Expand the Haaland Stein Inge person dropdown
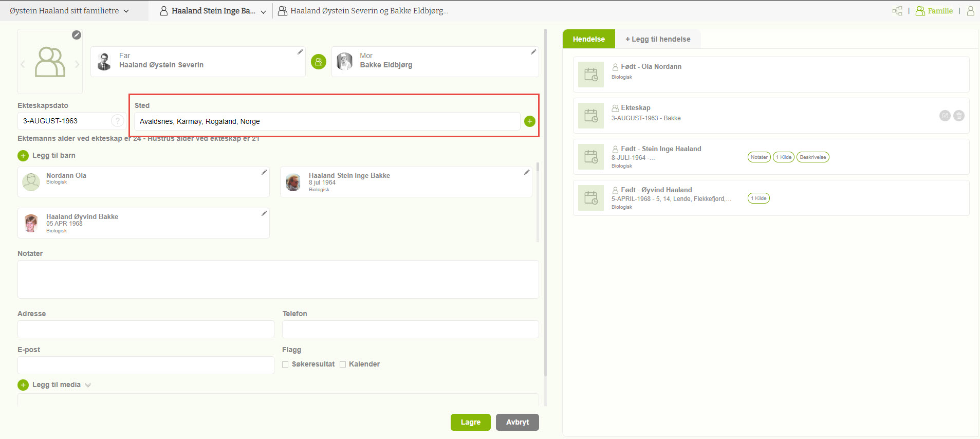980x439 pixels. pyautogui.click(x=263, y=11)
